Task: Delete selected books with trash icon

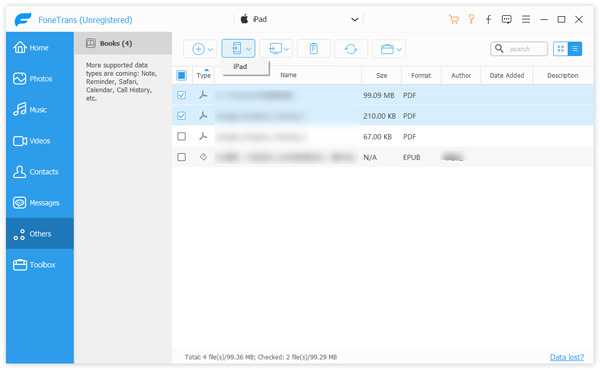Action: coord(313,49)
